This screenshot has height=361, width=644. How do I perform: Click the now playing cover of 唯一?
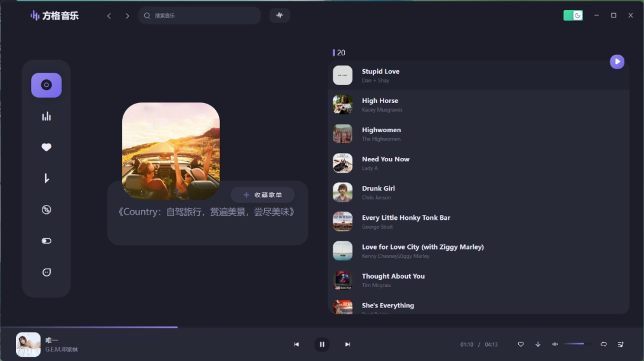point(29,344)
